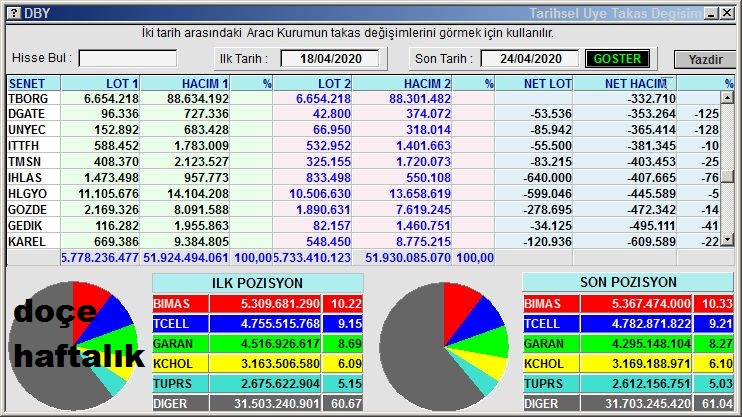Click blue TCELL swatch in SON POZISYON
Image resolution: width=742 pixels, height=417 pixels.
551,324
